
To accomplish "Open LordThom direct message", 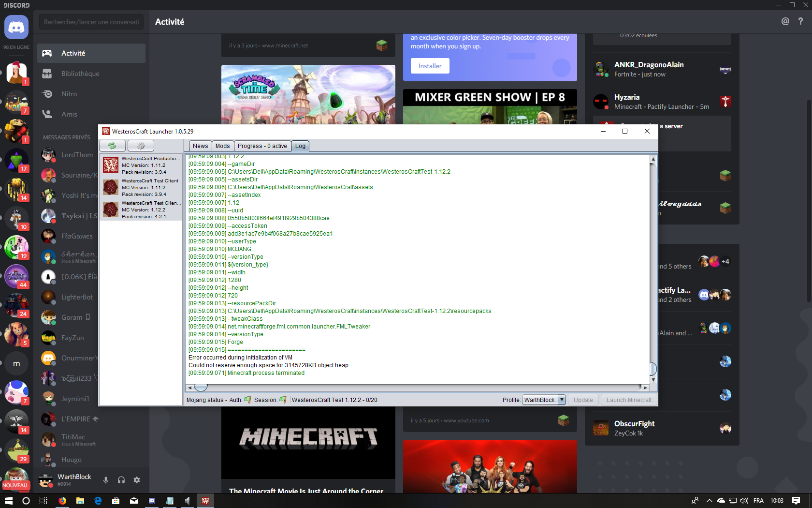I will 69,155.
